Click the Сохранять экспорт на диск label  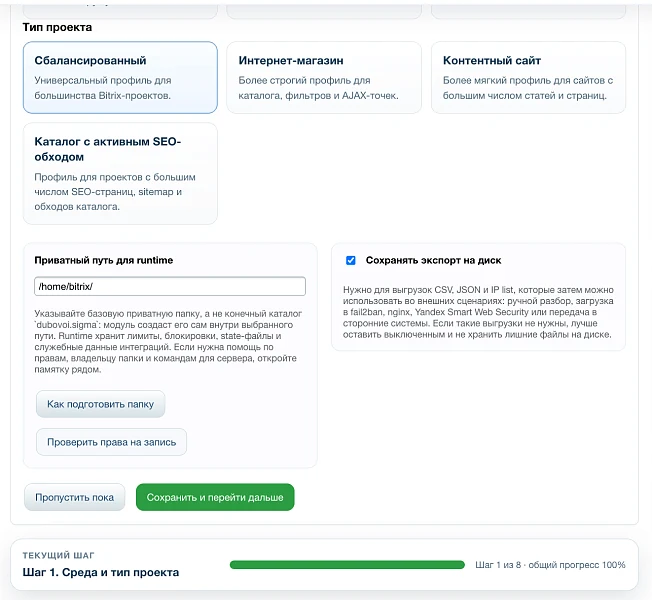(433, 260)
